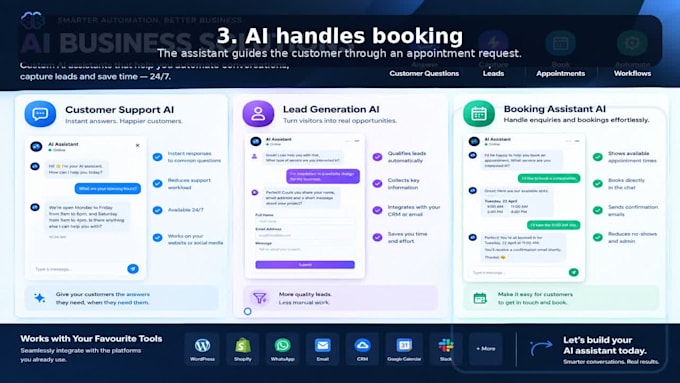Screen dimensions: 680x383
Task: Open the WhatsApp integration tile
Action: (x=282, y=349)
